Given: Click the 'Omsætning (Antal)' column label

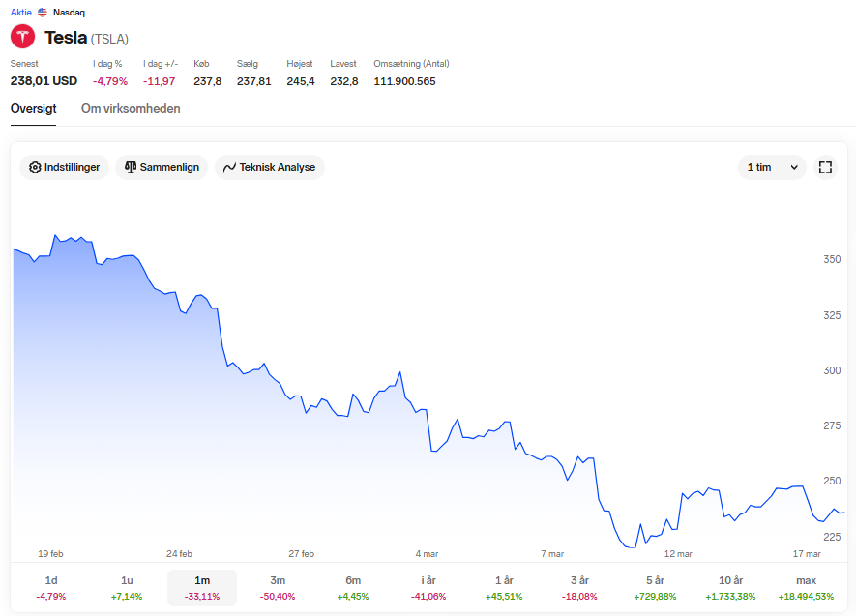Looking at the screenshot, I should tap(411, 63).
